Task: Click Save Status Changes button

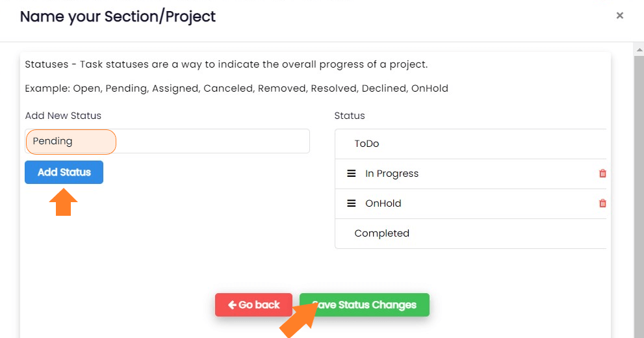Action: click(x=365, y=305)
